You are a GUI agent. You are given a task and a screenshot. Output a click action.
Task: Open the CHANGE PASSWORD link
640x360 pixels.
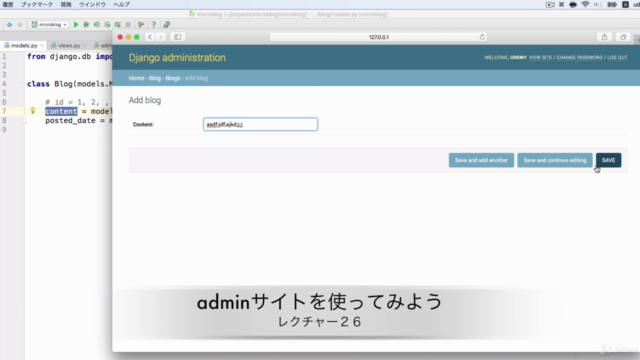(580, 58)
